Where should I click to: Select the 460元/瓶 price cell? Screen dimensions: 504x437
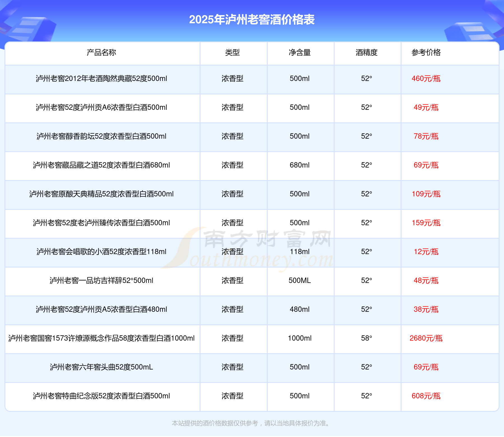(426, 79)
